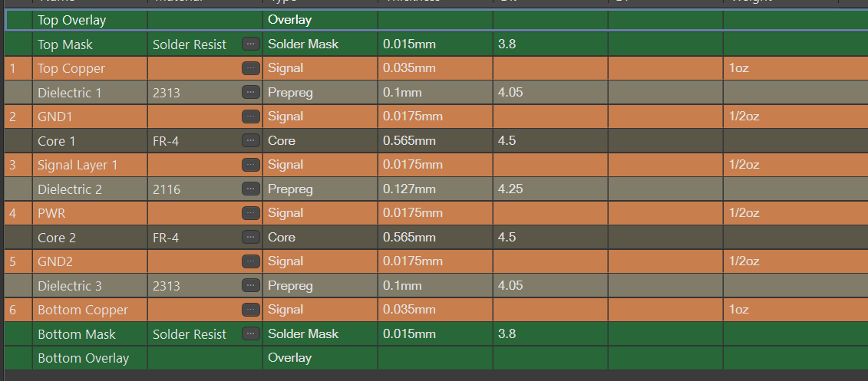Open material picker for Bottom Mask

tap(250, 334)
